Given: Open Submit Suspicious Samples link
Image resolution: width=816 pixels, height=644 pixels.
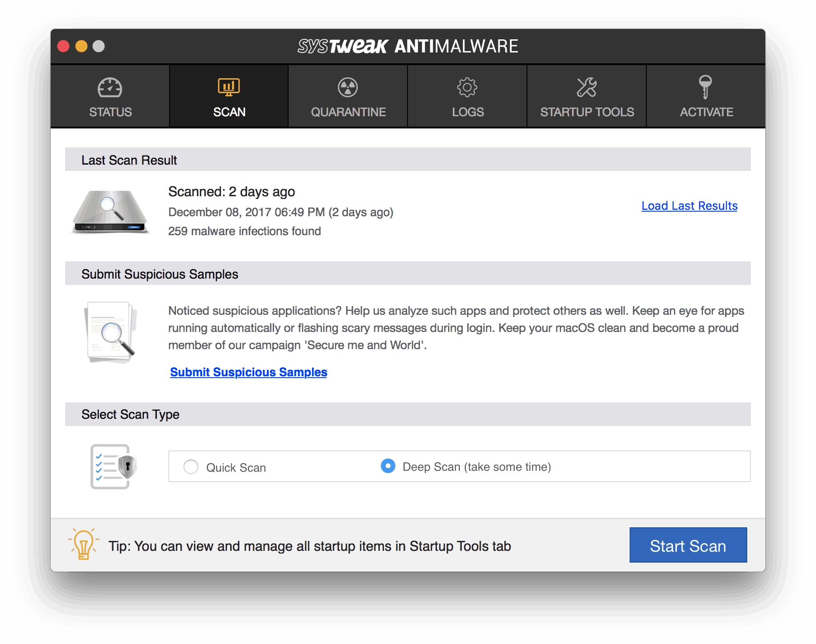Looking at the screenshot, I should pos(248,372).
